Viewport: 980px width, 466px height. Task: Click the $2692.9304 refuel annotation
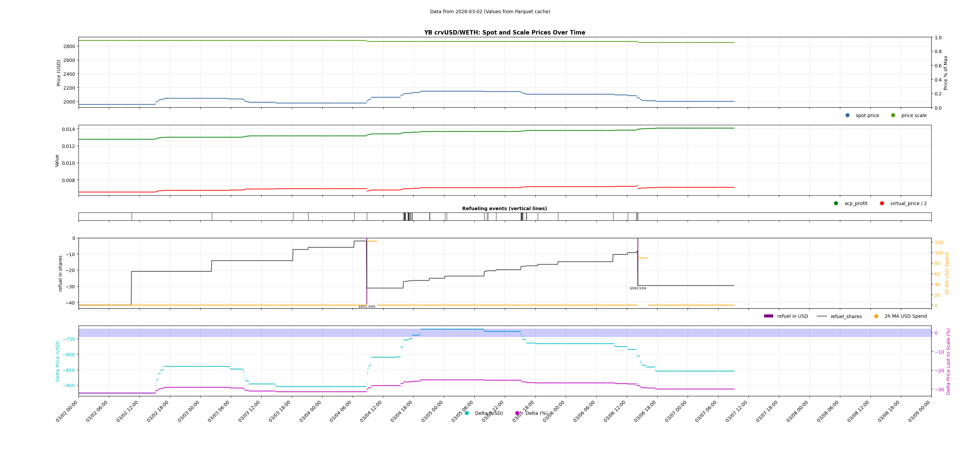coord(638,288)
